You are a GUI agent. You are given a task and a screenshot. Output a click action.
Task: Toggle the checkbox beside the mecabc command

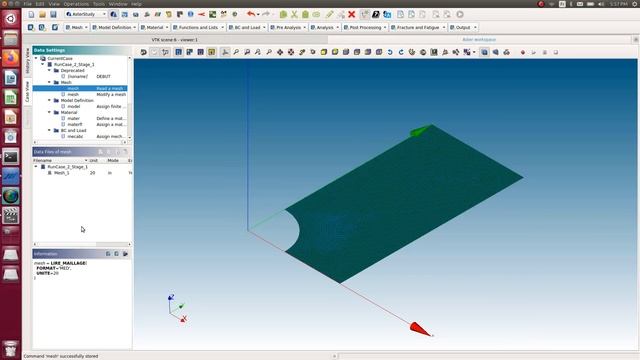tap(63, 136)
